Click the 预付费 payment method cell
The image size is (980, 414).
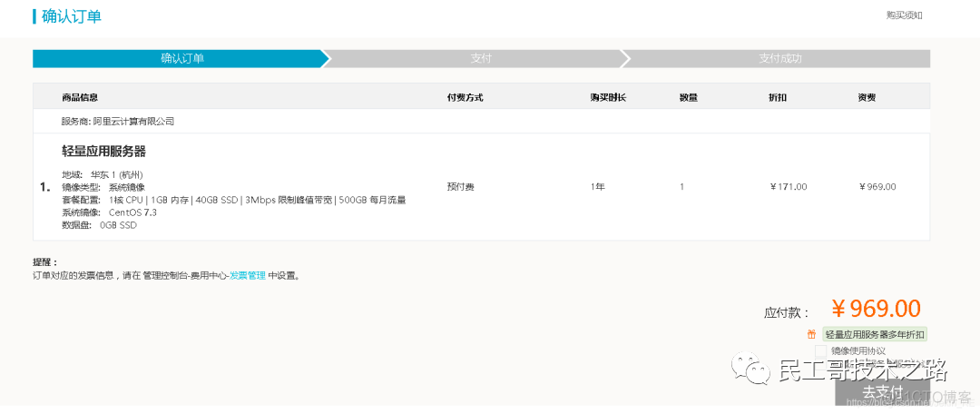461,187
